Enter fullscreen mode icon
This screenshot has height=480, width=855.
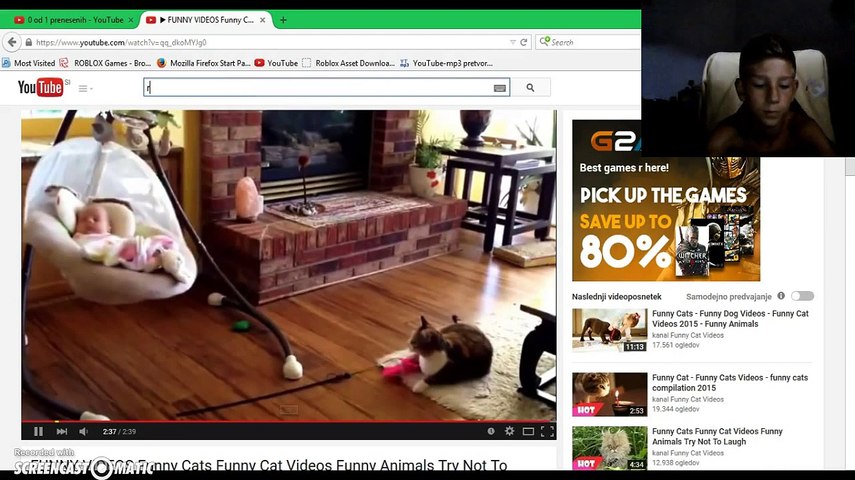click(547, 431)
